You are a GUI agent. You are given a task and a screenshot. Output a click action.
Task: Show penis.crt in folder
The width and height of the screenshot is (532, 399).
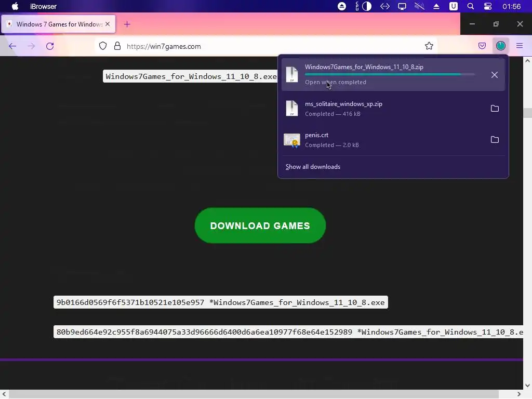pos(495,139)
